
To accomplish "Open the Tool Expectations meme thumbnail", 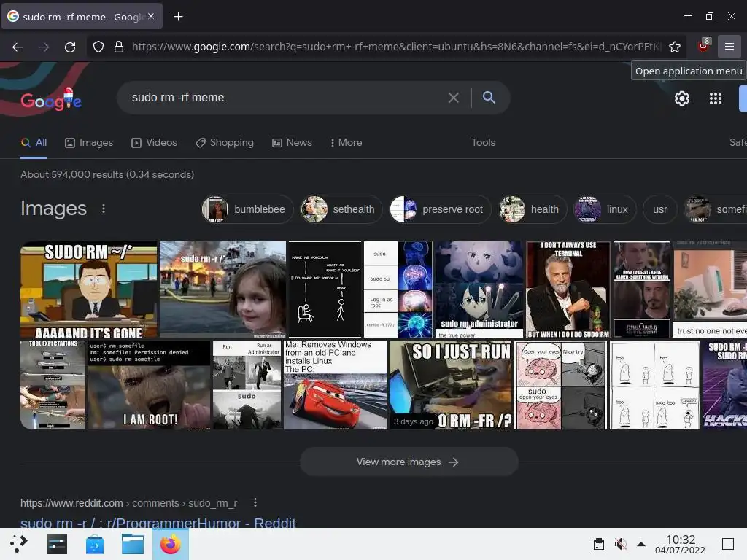I will click(x=53, y=385).
